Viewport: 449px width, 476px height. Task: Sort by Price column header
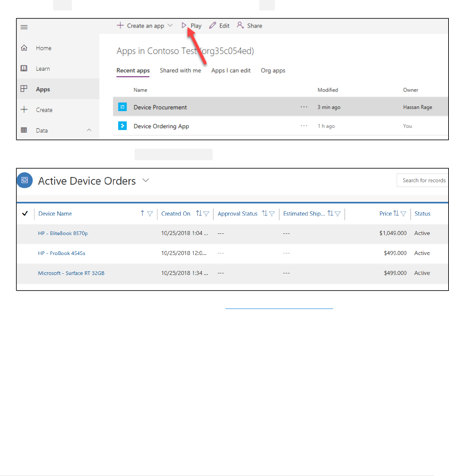[385, 214]
